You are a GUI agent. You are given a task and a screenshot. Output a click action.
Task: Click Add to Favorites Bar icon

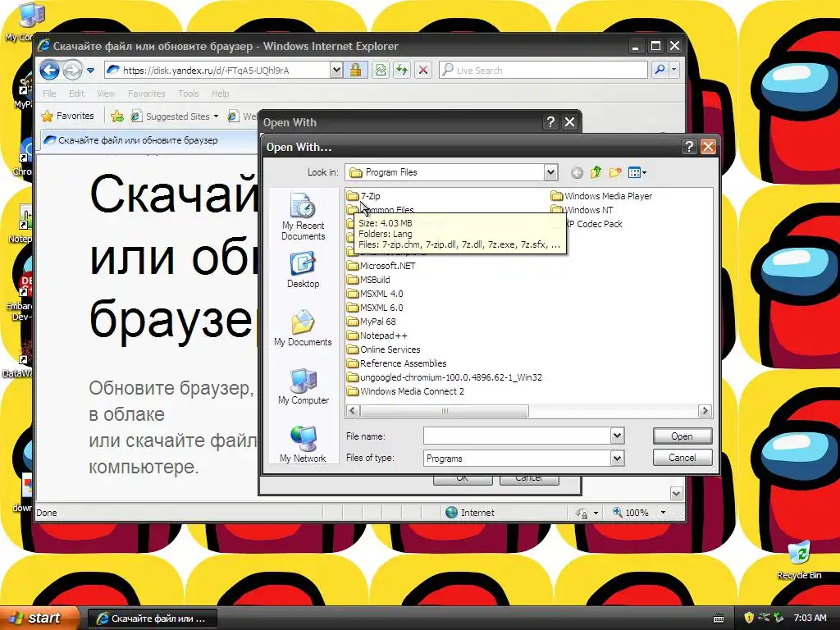pyautogui.click(x=116, y=116)
